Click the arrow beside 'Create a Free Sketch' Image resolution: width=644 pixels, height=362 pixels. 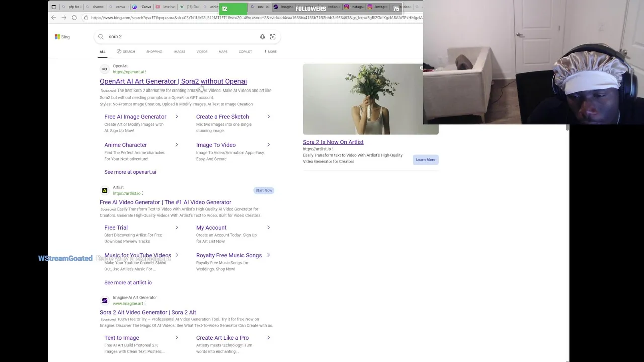[268, 117]
